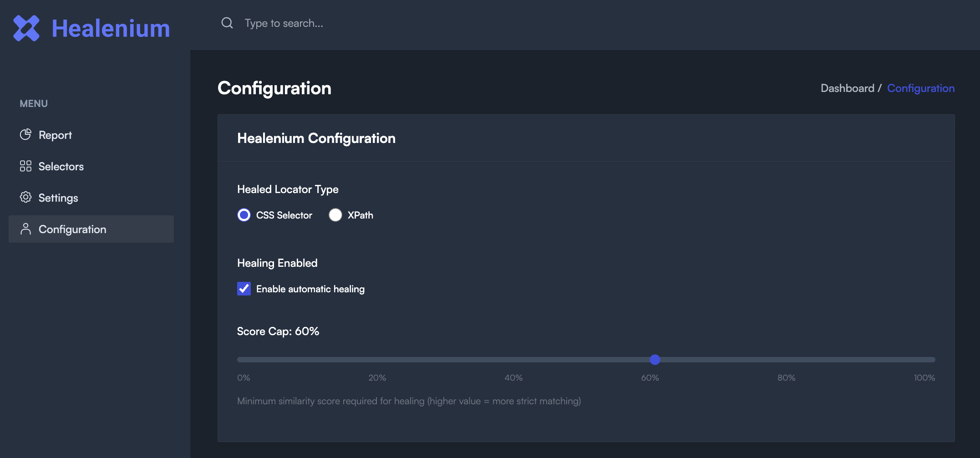Click the 20% mark under the slider
The width and height of the screenshot is (980, 458).
pos(377,378)
